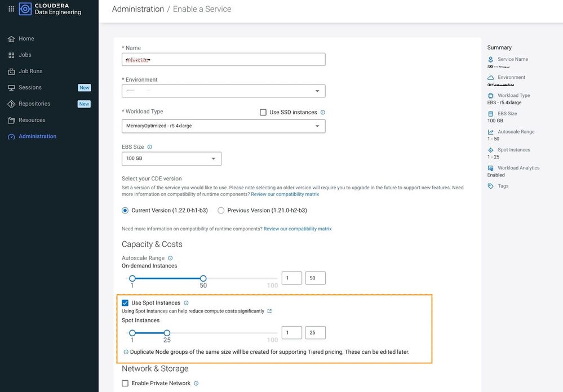Open the app grid launcher icon
563x392 pixels.
[x=11, y=9]
